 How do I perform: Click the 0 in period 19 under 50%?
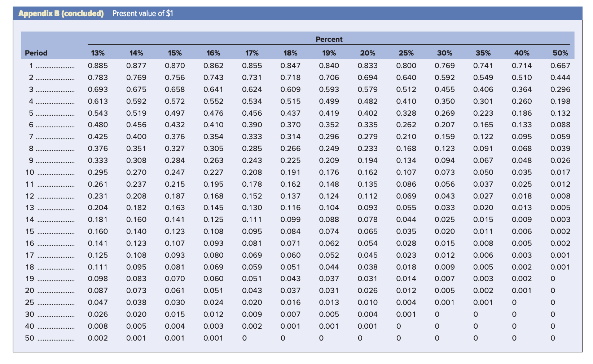click(x=553, y=279)
